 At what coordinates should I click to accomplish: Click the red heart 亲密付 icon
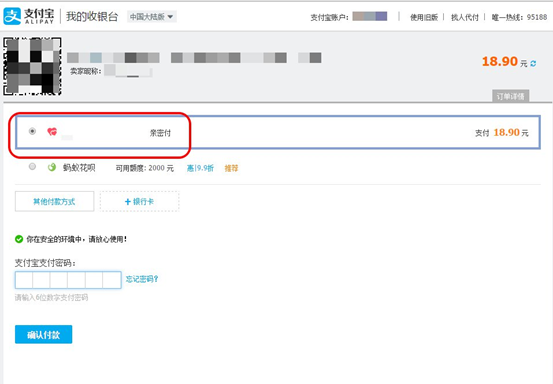tap(52, 132)
